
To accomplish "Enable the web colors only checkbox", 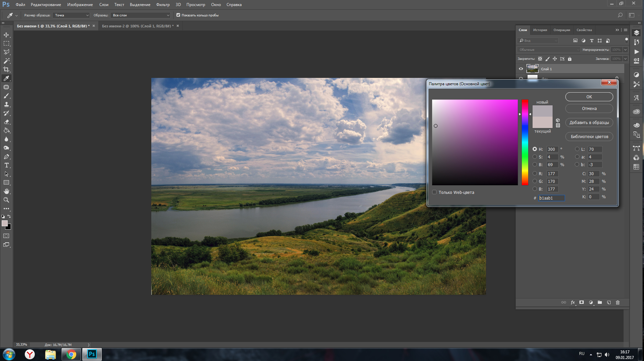I will pyautogui.click(x=434, y=192).
